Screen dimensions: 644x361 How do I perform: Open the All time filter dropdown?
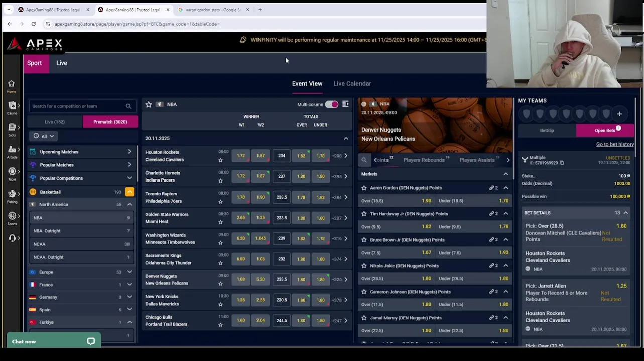tap(44, 136)
